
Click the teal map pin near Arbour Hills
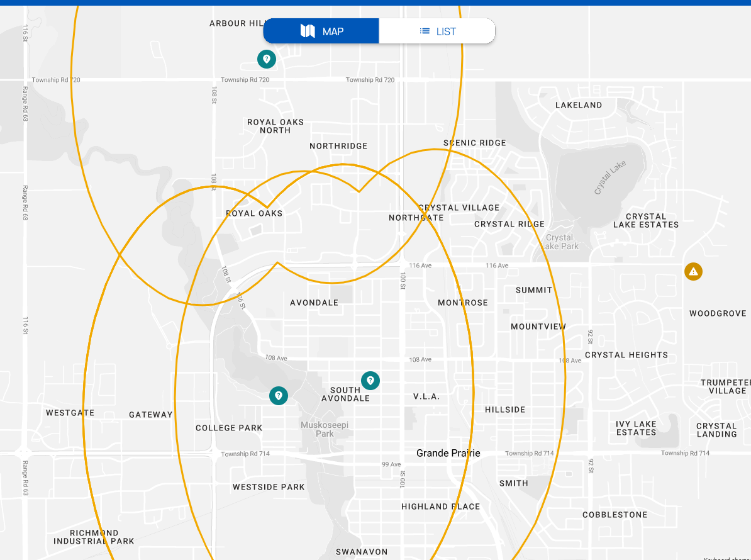[266, 59]
